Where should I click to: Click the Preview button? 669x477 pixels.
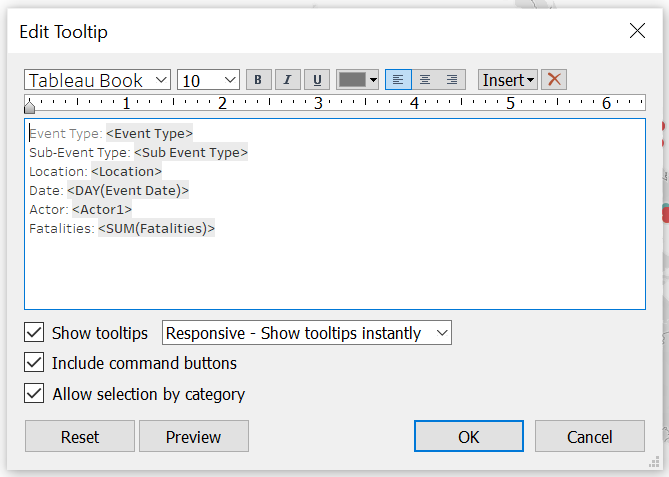(194, 436)
